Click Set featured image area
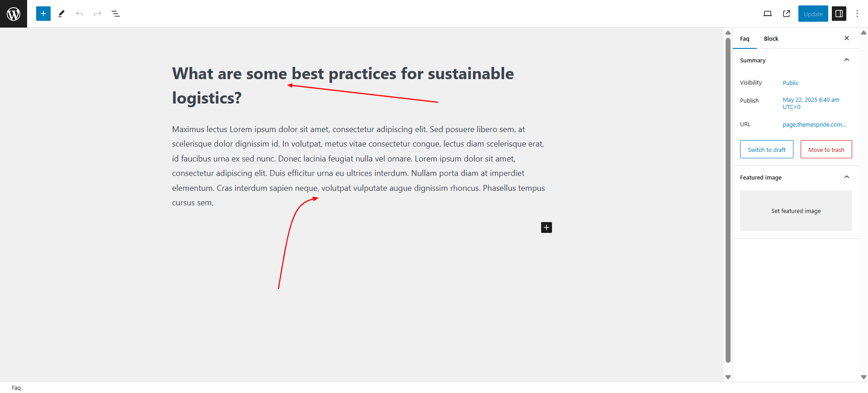 (796, 211)
